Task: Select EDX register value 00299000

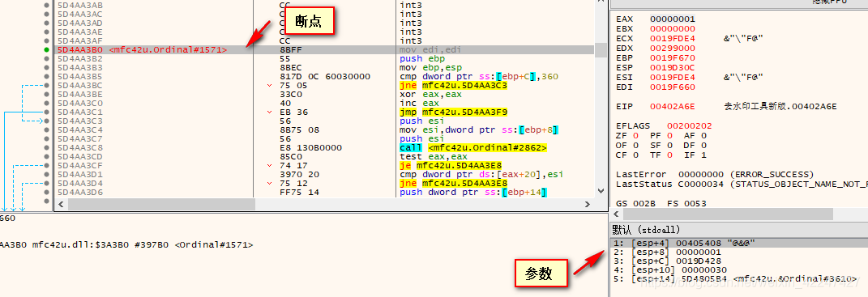Action: (673, 48)
